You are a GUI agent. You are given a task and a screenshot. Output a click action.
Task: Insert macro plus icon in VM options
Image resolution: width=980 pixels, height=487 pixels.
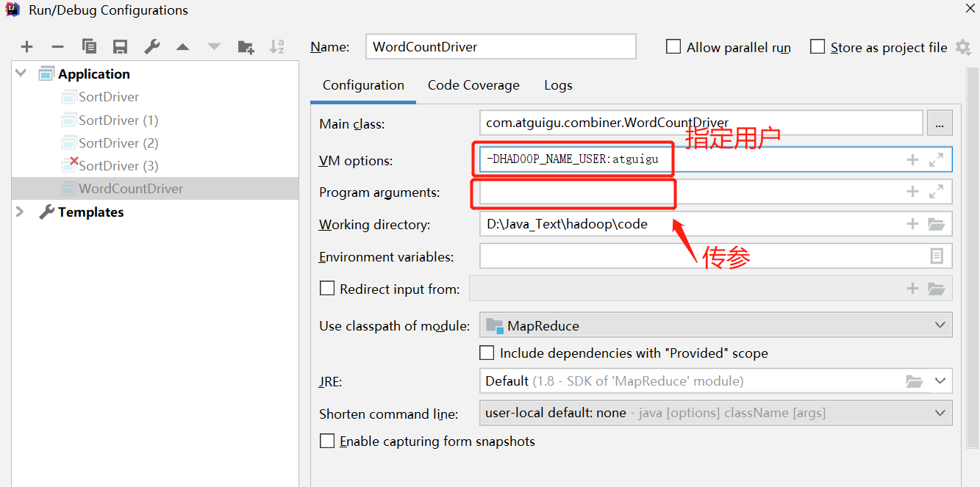pos(912,159)
